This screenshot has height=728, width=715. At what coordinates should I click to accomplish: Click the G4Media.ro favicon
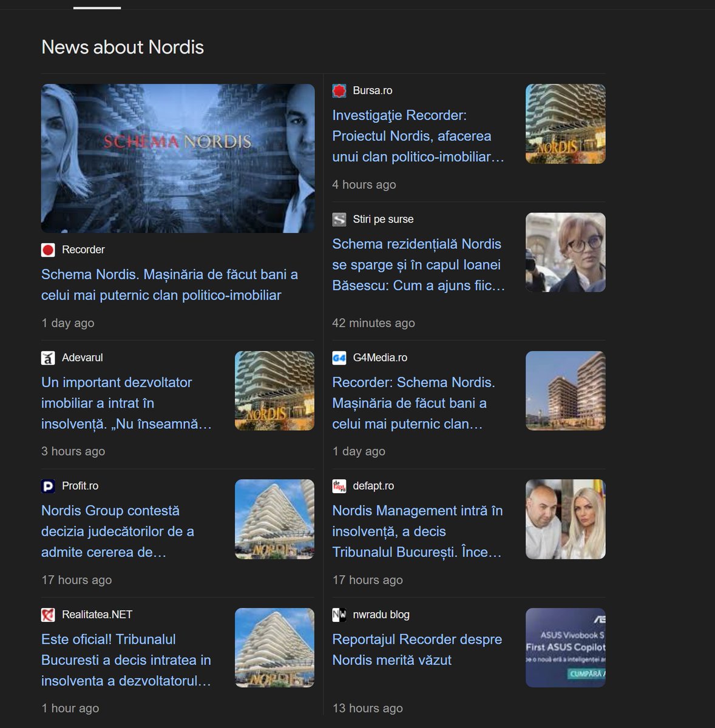tap(339, 358)
